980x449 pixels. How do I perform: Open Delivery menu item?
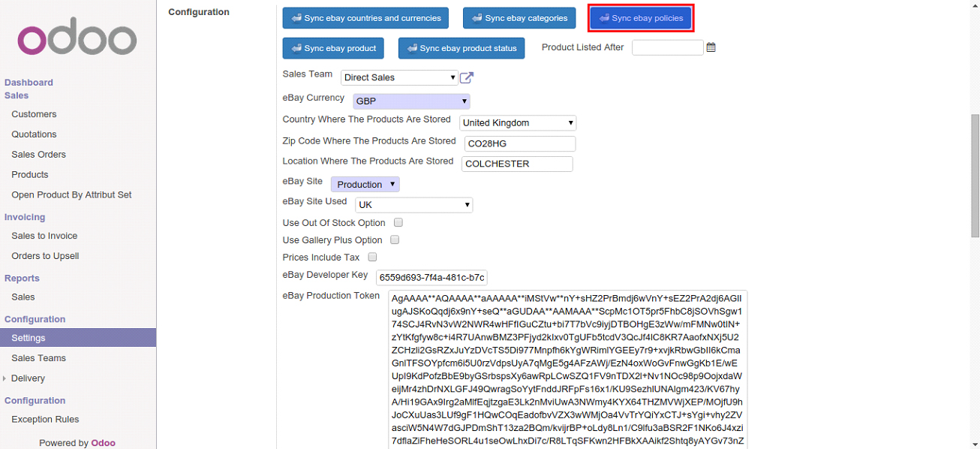[28, 378]
